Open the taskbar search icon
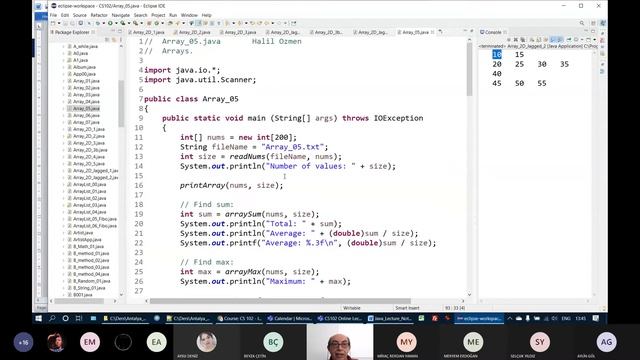The width and height of the screenshot is (640, 360). tap(52, 318)
